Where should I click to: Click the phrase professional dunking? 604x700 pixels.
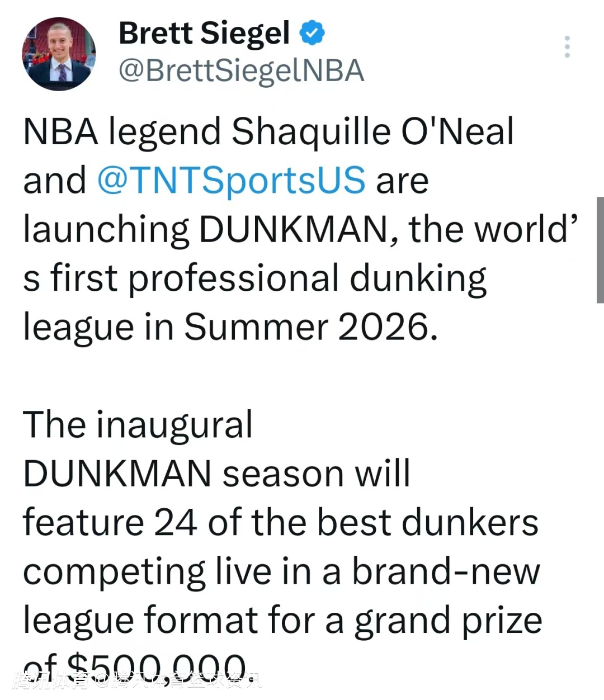308,278
